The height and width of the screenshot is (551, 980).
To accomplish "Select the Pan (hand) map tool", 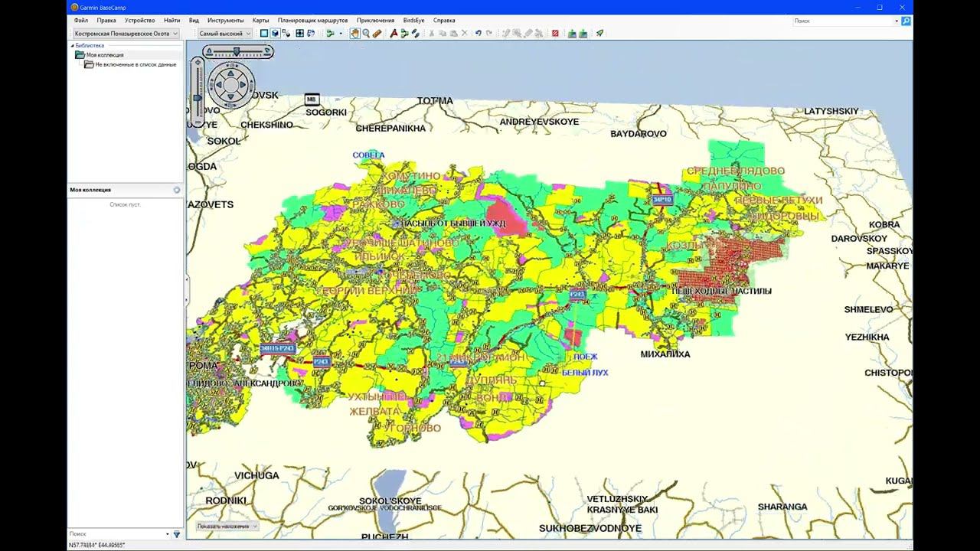I will point(355,34).
